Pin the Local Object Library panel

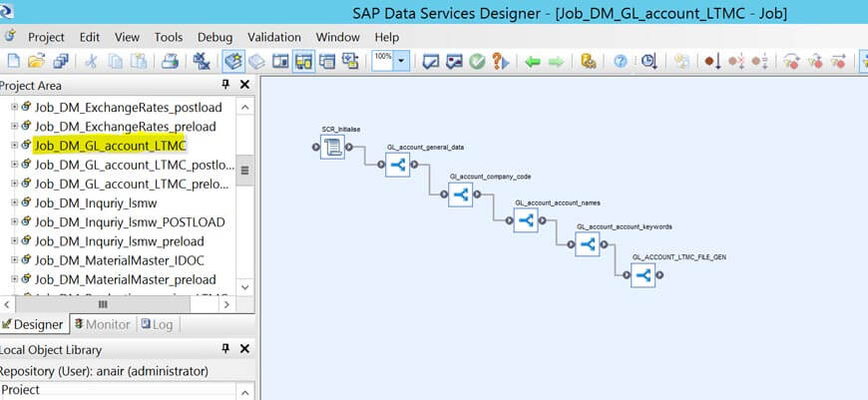pos(225,348)
